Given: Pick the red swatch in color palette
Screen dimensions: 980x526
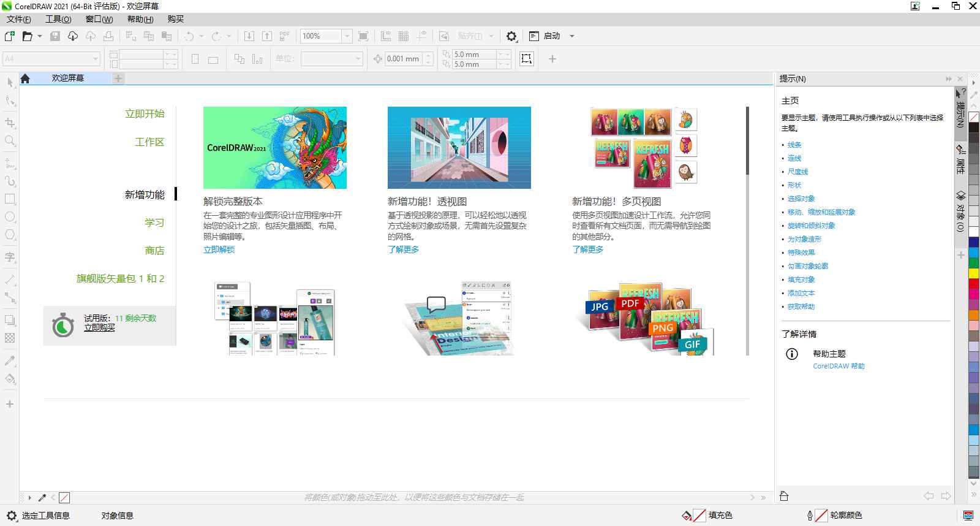Looking at the screenshot, I should (x=973, y=283).
